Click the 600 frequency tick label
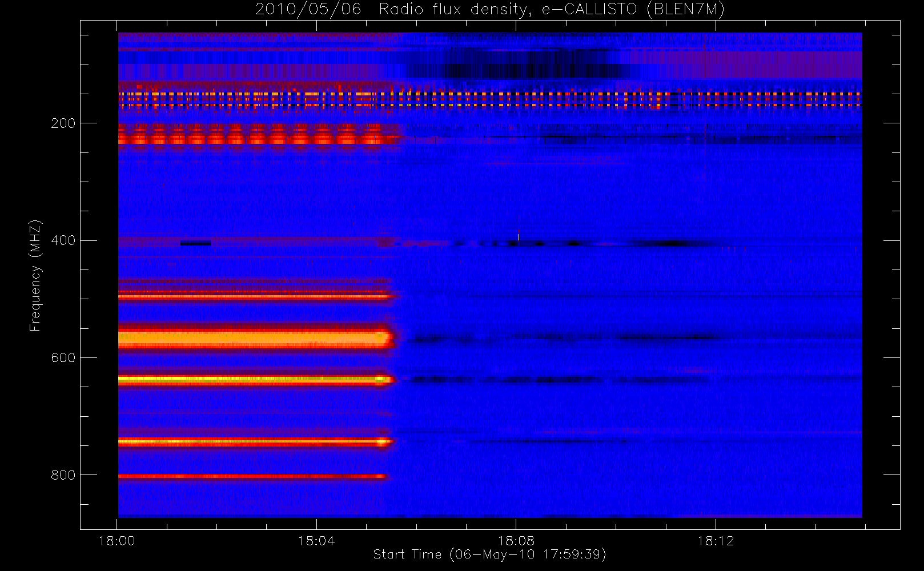Screen dimensions: 924x571 click(x=63, y=357)
